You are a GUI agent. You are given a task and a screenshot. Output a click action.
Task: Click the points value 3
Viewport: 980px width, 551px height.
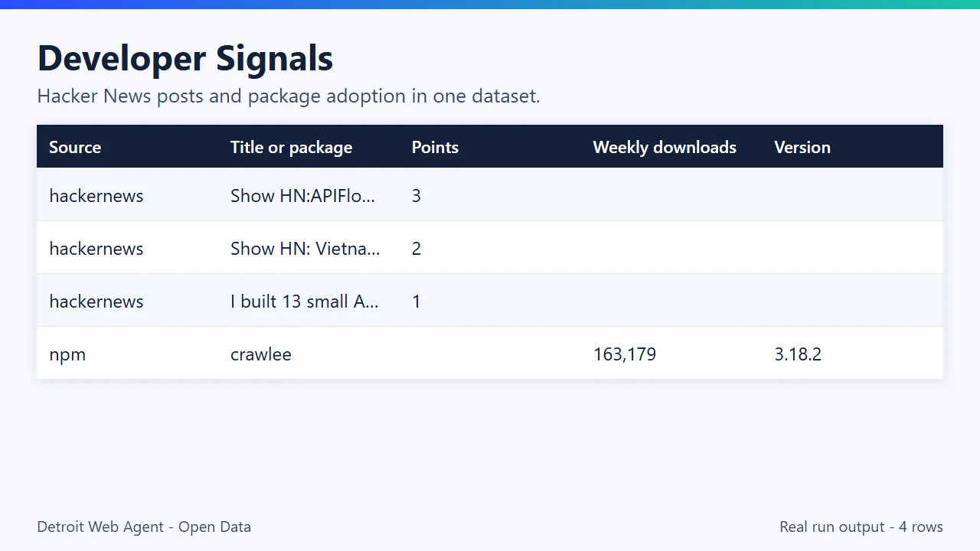(x=416, y=195)
